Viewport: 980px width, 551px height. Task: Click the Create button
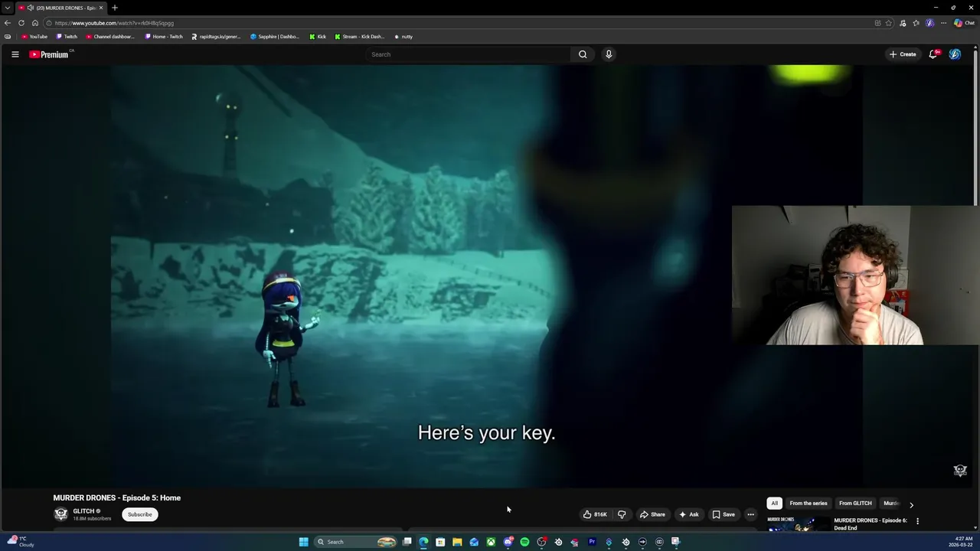[903, 54]
